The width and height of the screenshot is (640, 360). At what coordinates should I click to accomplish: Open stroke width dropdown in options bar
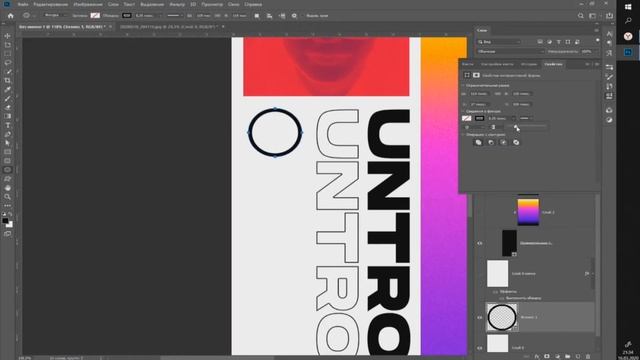pyautogui.click(x=159, y=16)
